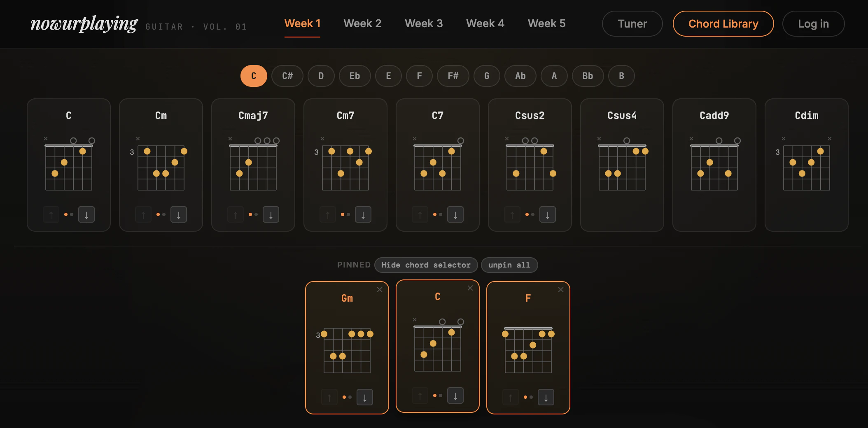Click the down arrow under the pinned F chord
Image resolution: width=868 pixels, height=428 pixels.
tap(546, 397)
